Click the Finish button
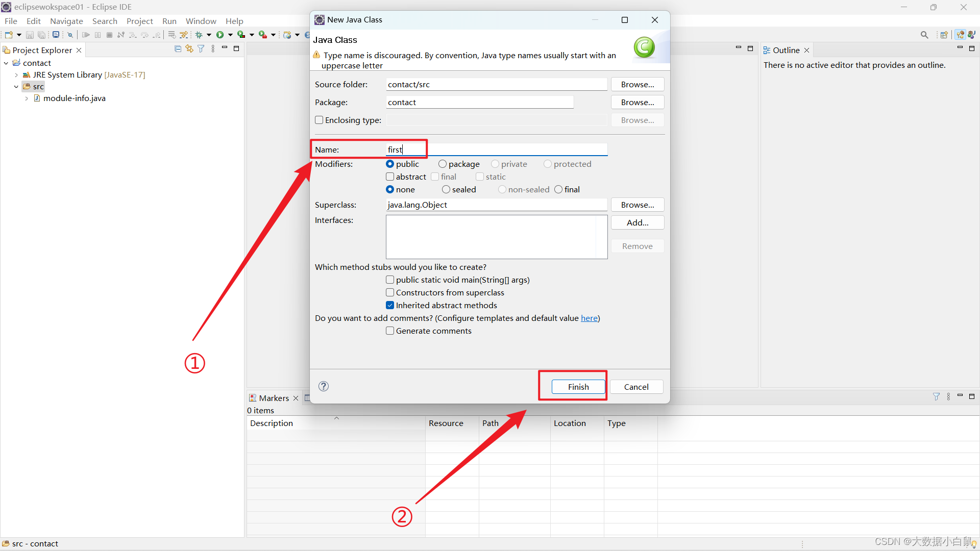This screenshot has width=980, height=551. 578,387
